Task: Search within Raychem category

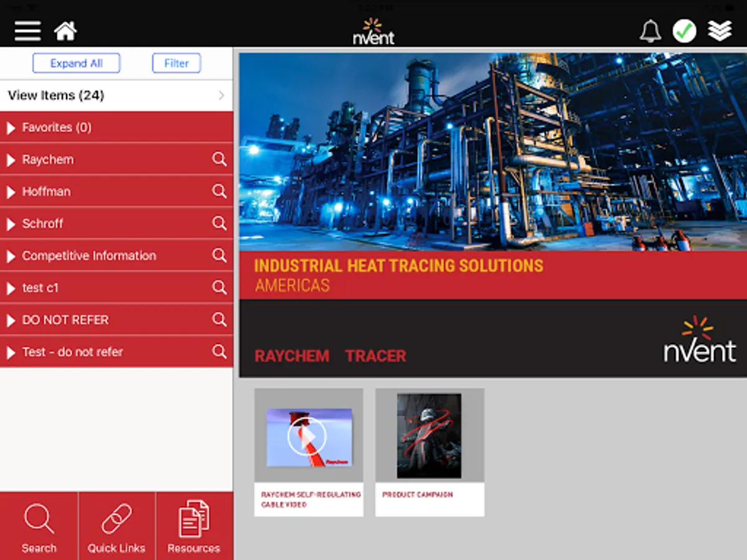Action: tap(219, 159)
